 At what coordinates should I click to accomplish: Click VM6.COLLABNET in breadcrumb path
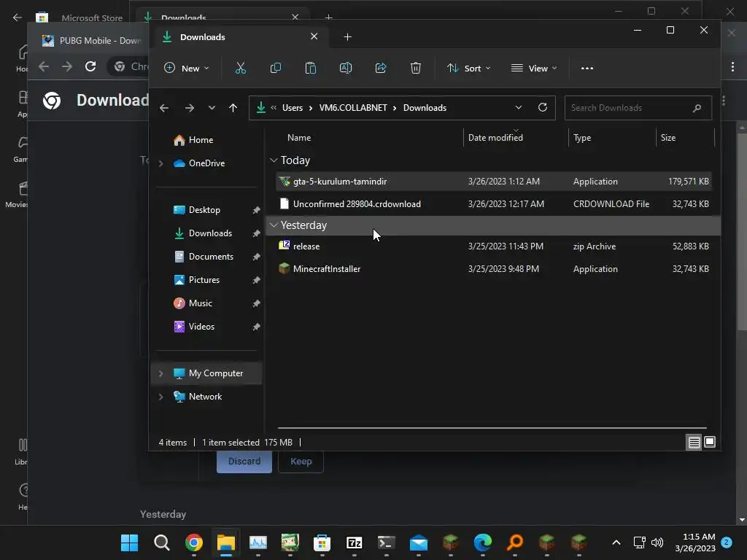[353, 108]
